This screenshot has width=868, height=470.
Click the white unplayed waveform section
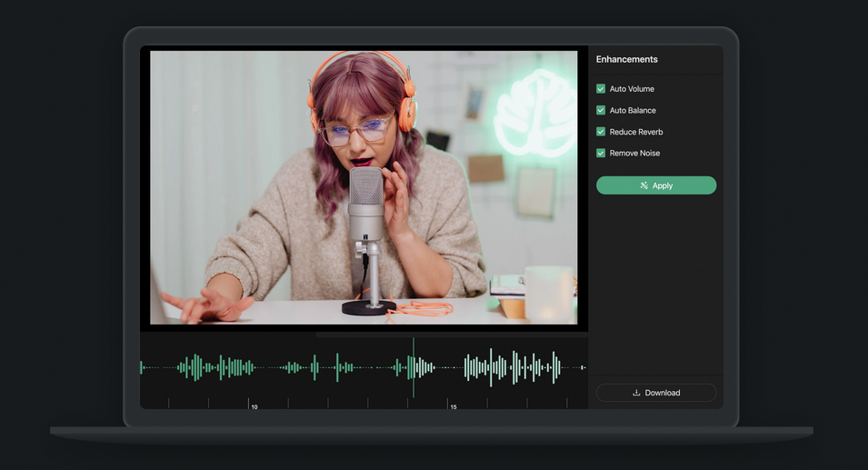[x=509, y=367]
